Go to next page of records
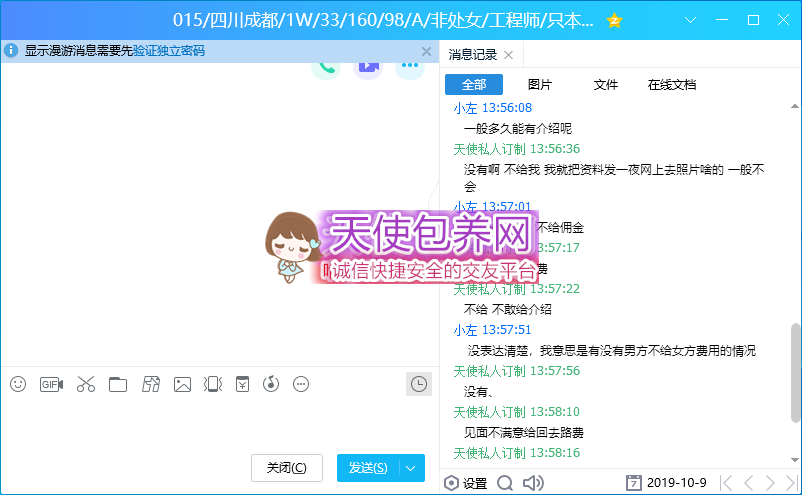 point(770,483)
